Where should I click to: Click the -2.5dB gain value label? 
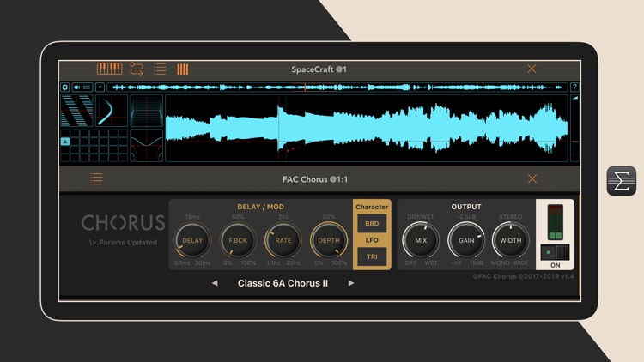pos(466,217)
